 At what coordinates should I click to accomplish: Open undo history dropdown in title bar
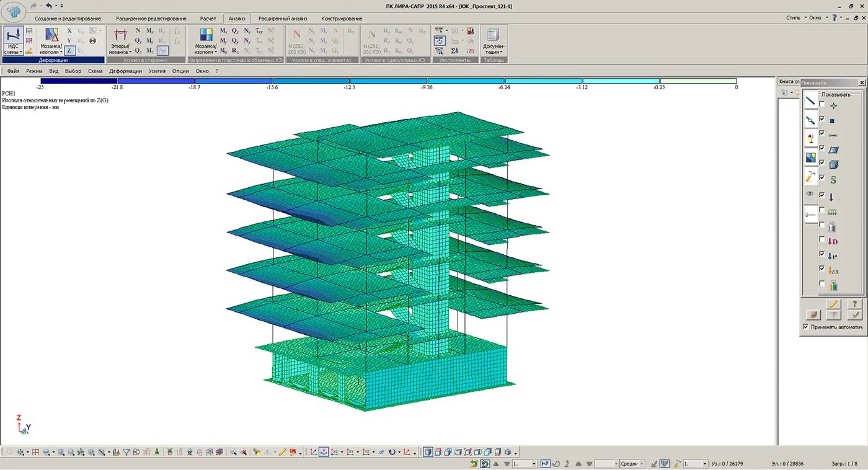click(x=56, y=6)
